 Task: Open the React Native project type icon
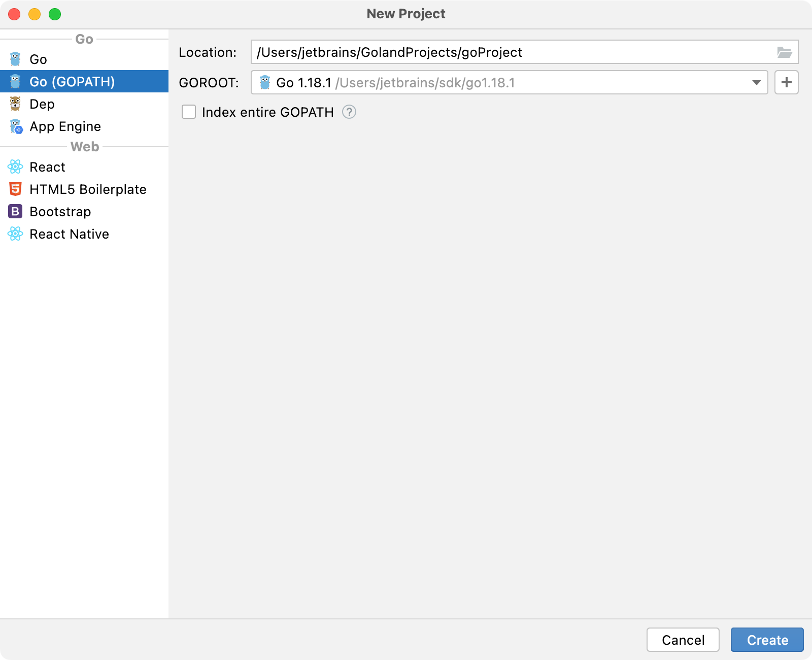tap(16, 234)
